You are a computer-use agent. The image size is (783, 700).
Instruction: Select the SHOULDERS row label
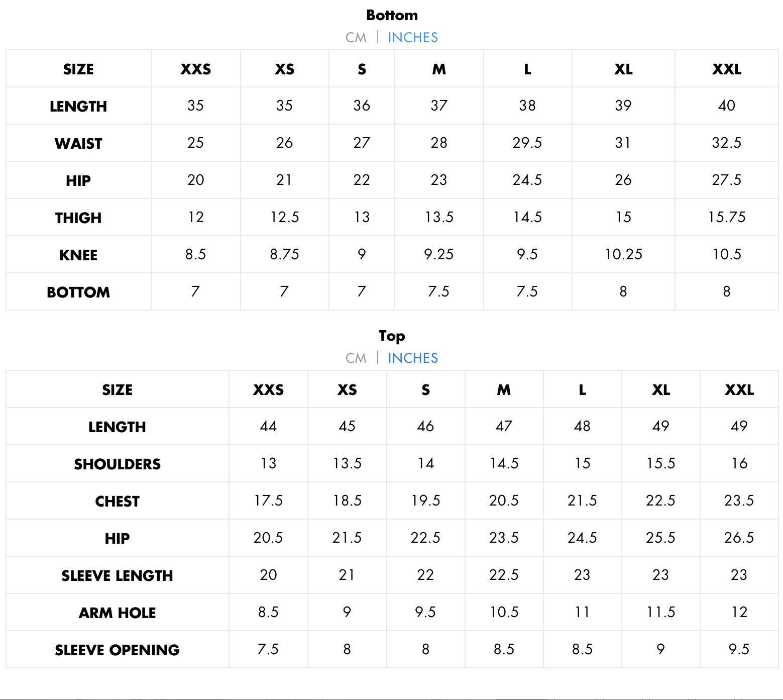(x=117, y=464)
